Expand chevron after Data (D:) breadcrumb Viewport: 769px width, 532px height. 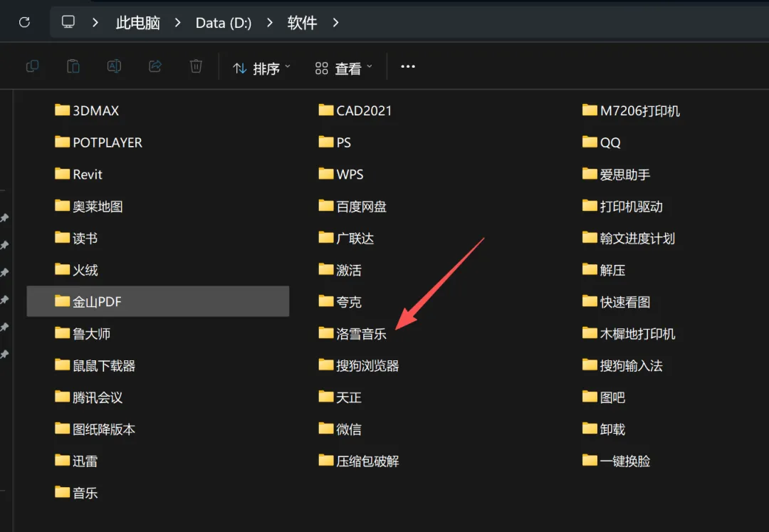(x=269, y=23)
